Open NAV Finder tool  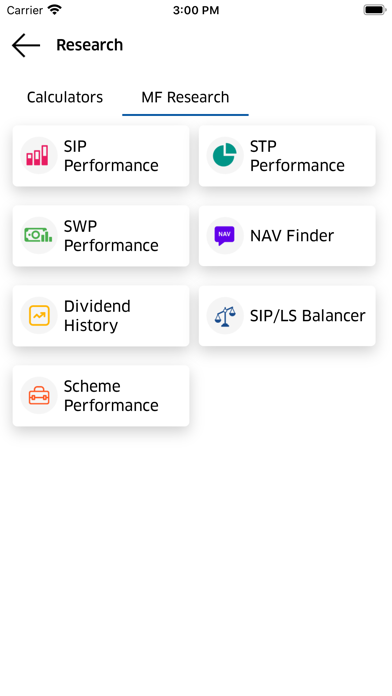(287, 236)
